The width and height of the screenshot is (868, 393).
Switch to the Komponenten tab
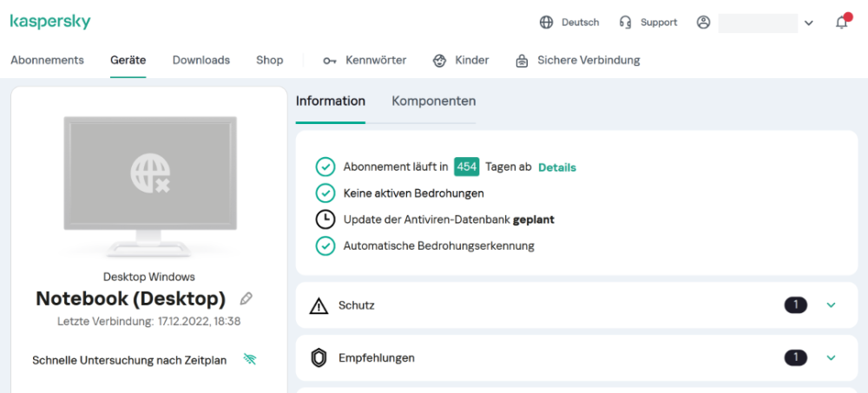point(433,101)
